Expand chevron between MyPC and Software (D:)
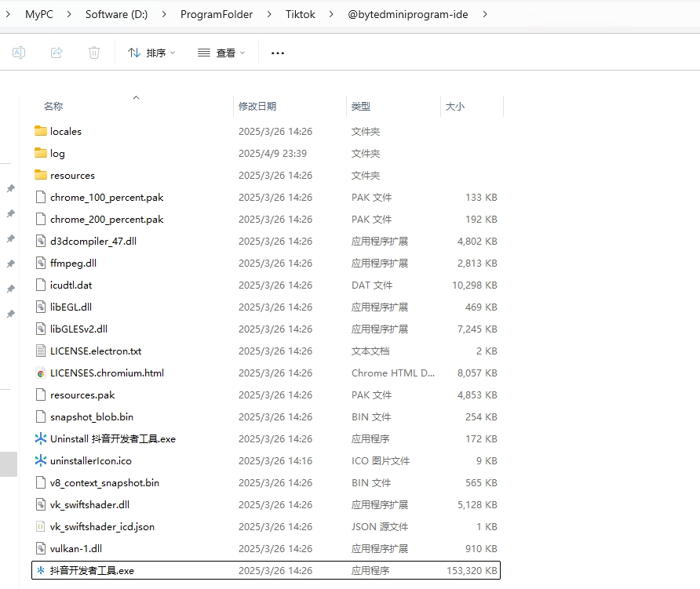The width and height of the screenshot is (700, 589). pyautogui.click(x=69, y=14)
